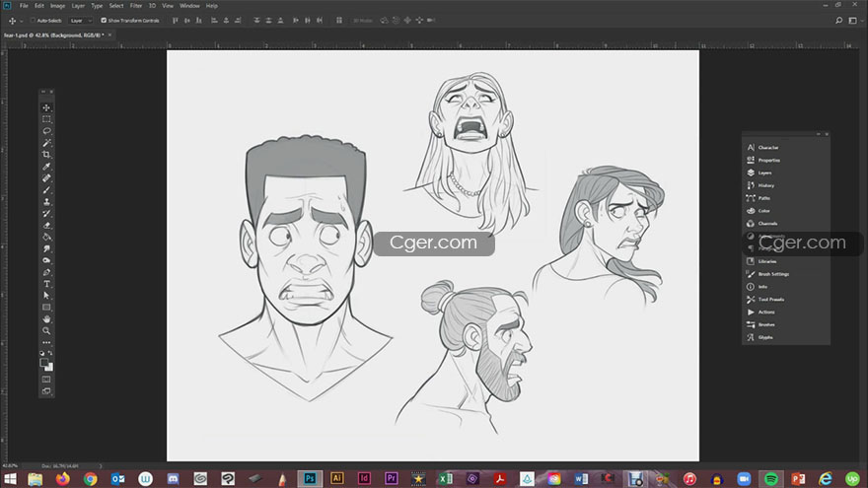Click the zoom percentage field in status bar

click(11, 466)
